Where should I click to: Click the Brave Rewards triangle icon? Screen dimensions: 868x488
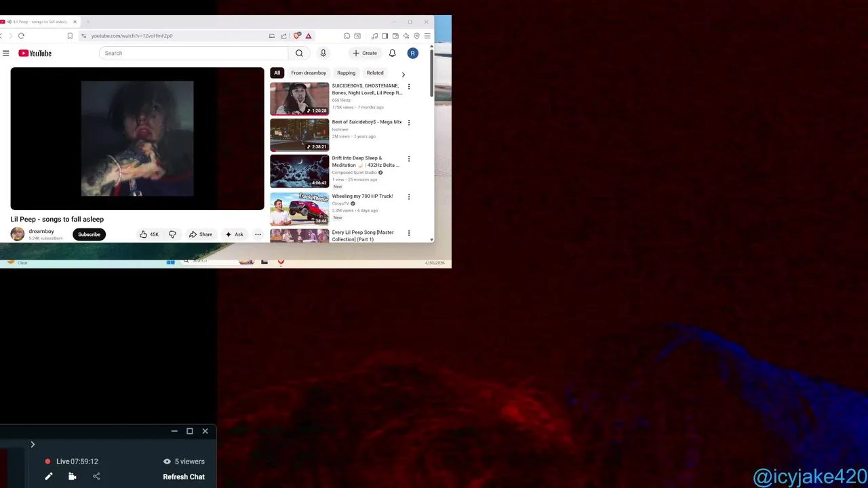pyautogui.click(x=308, y=36)
